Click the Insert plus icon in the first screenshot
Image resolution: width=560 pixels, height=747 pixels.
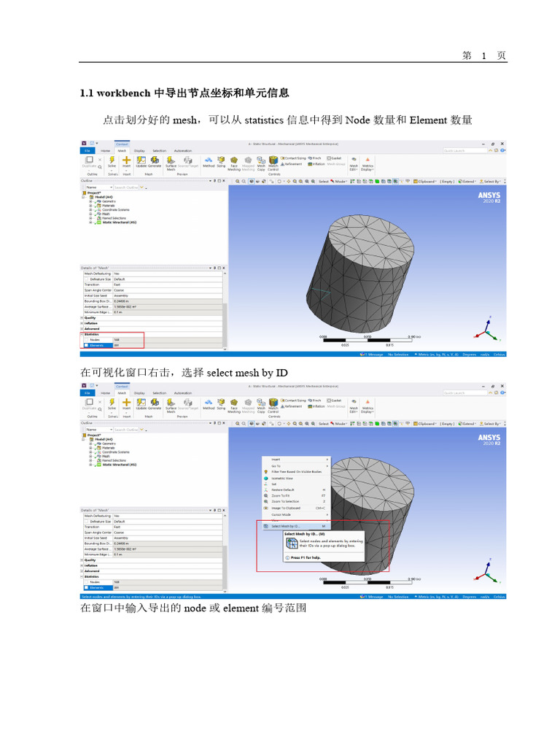127,160
